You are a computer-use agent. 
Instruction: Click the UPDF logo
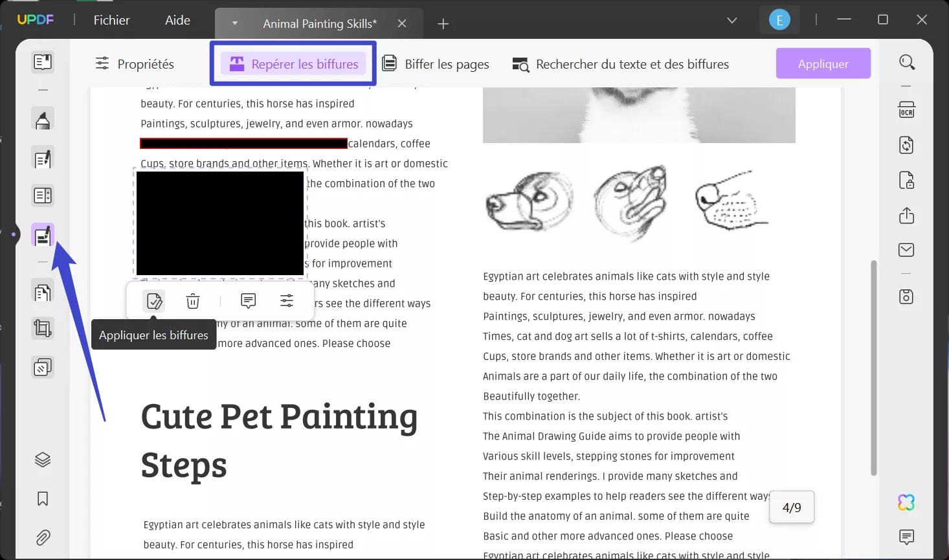36,19
